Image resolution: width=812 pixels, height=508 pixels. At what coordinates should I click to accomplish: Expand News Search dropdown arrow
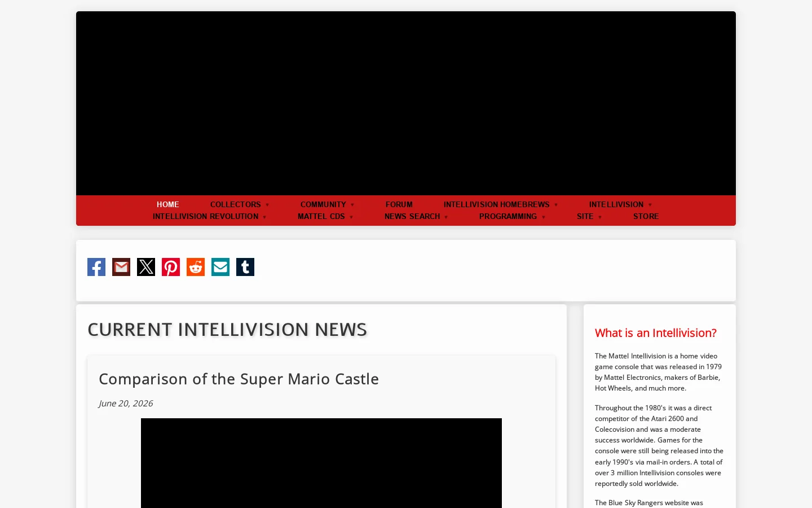(446, 217)
